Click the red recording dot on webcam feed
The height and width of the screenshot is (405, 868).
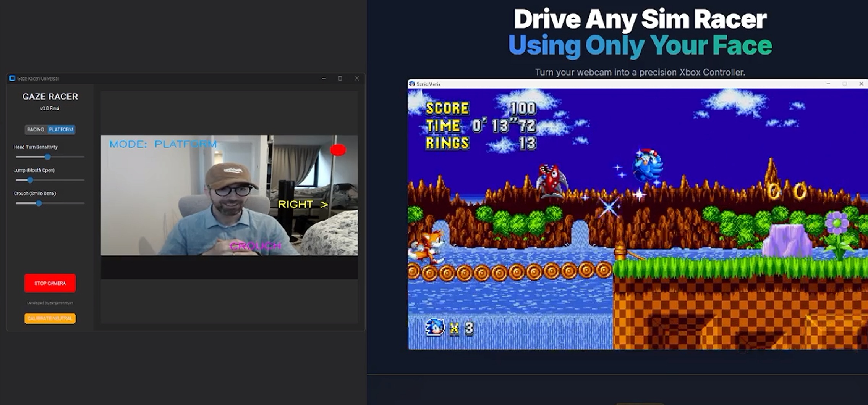[338, 150]
